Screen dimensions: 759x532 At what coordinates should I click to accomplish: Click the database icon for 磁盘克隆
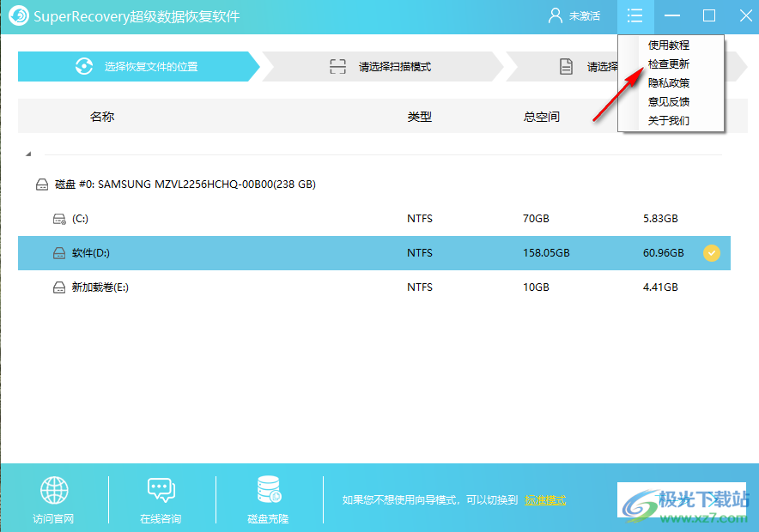coord(269,489)
